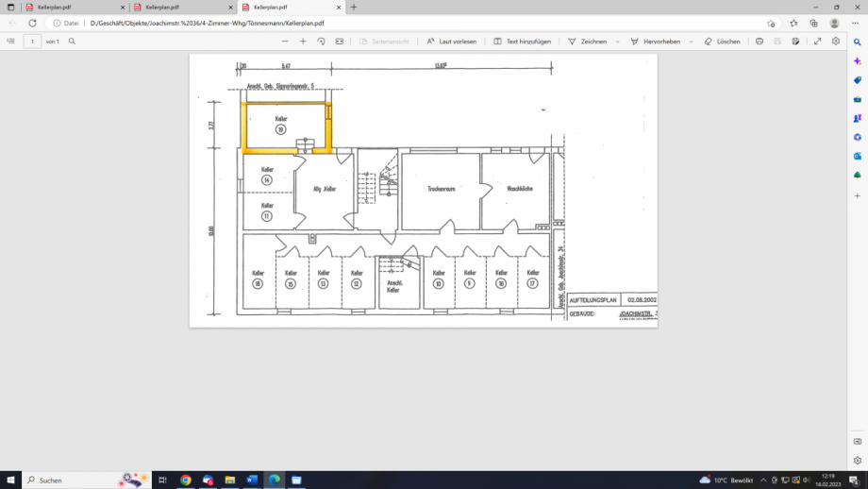Toggle the fit to page width icon

pos(340,42)
